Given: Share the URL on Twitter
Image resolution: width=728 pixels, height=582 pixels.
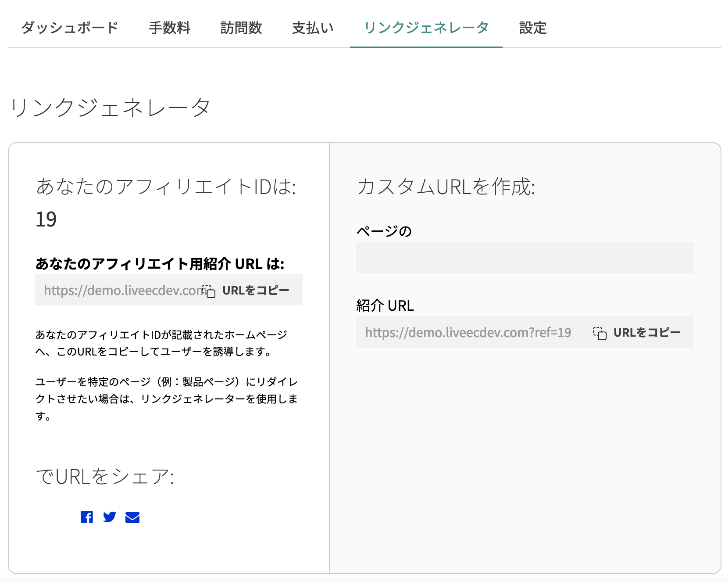Looking at the screenshot, I should point(110,517).
